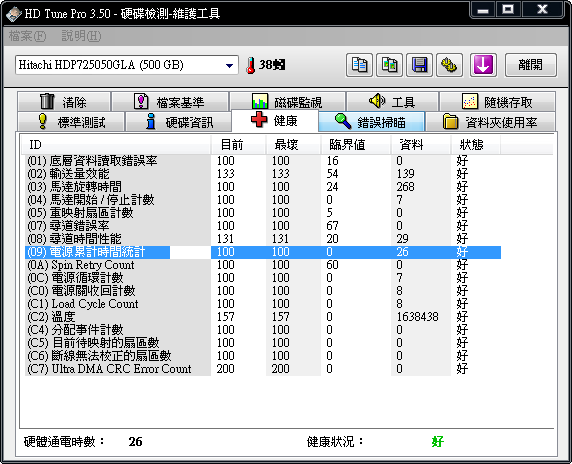572x464 pixels.
Task: Select the (C2) 溫度 row
Action: click(263, 317)
